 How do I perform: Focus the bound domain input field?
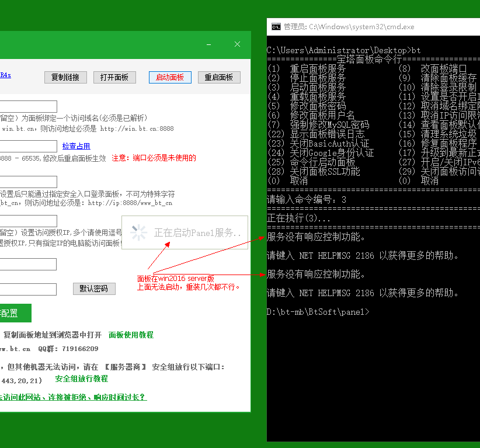[x=29, y=106]
